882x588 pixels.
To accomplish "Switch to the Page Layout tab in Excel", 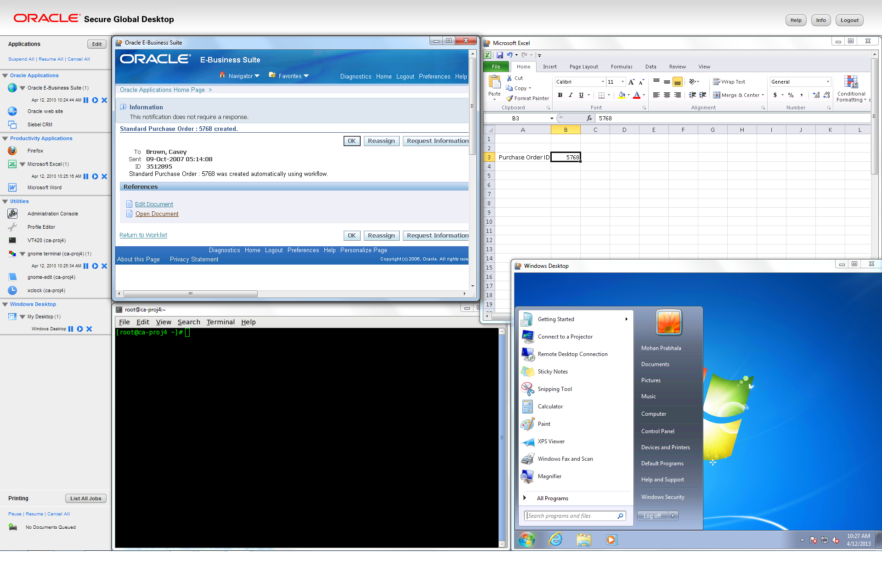I will [583, 67].
